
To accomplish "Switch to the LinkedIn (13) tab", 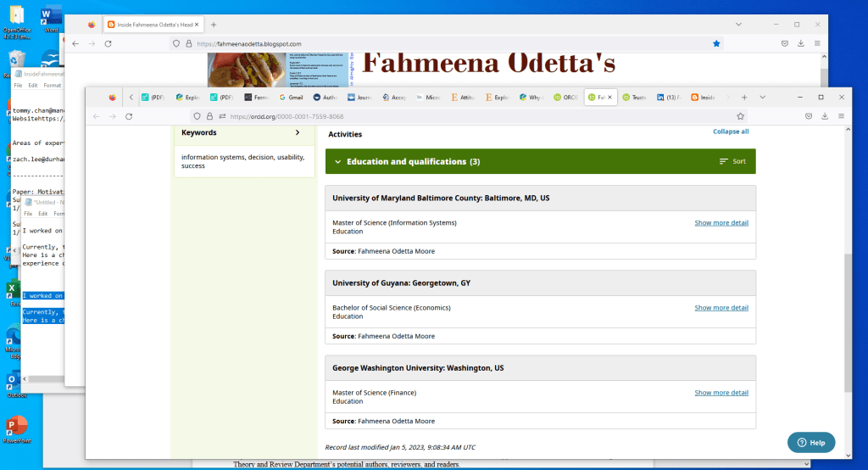I will click(x=668, y=98).
